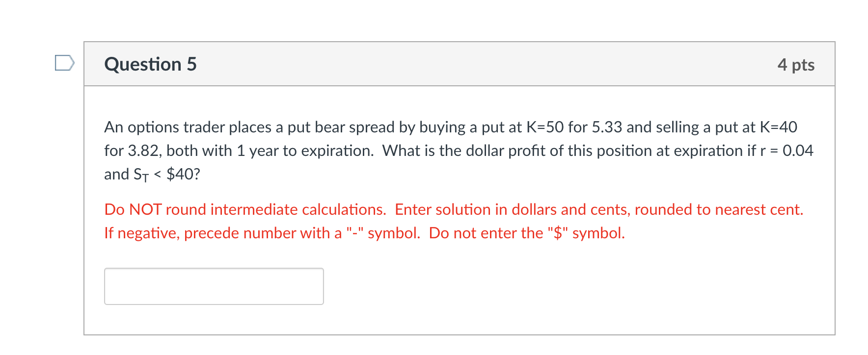Click the gray header area of the question card
This screenshot has height=355, width=868.
click(x=442, y=64)
